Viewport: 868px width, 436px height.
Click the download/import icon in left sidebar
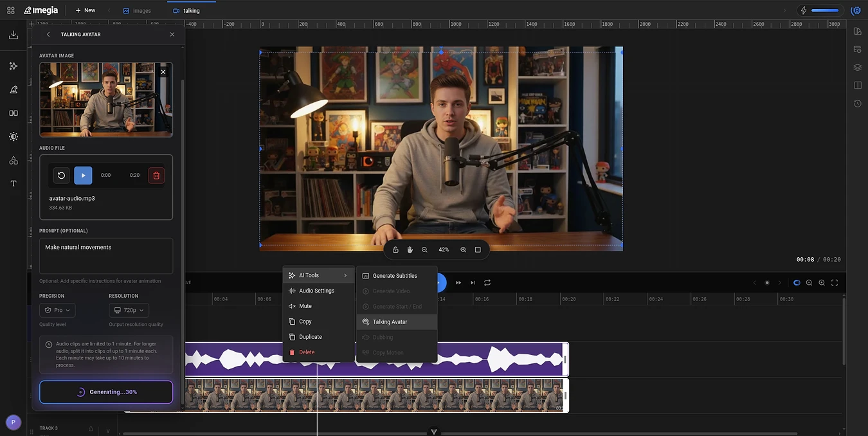14,35
